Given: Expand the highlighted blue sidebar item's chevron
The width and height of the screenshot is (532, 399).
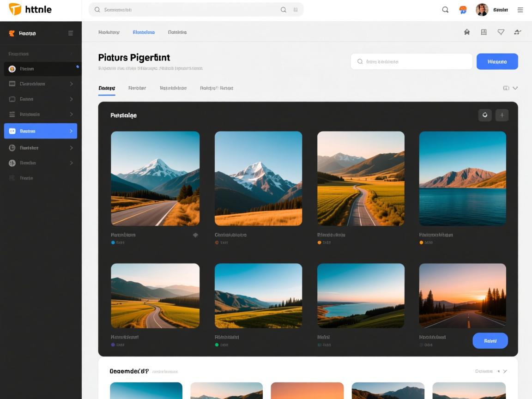Looking at the screenshot, I should (x=71, y=131).
